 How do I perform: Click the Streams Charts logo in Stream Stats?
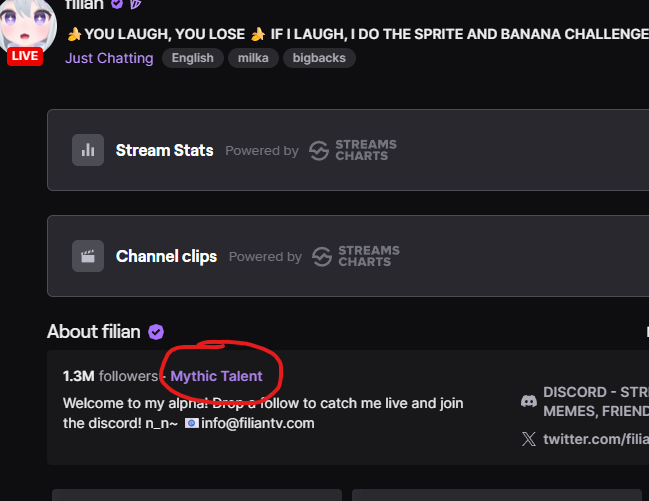353,150
